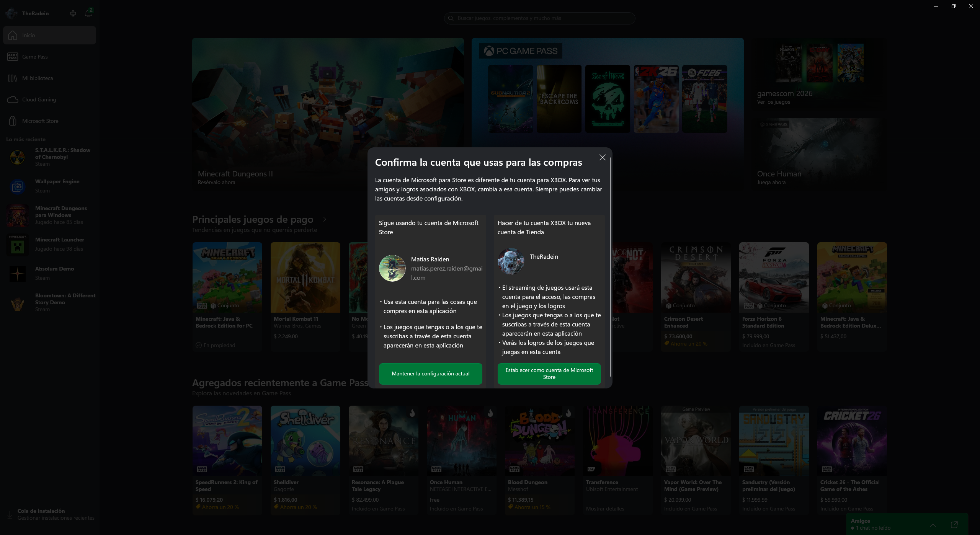Click the search games input field
The image size is (980, 535).
coord(539,18)
